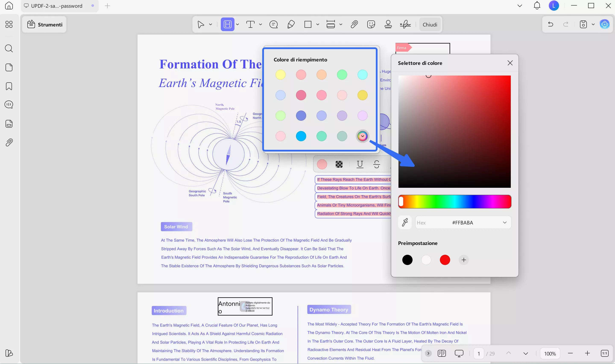This screenshot has height=364, width=615.
Task: Open the sticker tool
Action: pyautogui.click(x=371, y=24)
